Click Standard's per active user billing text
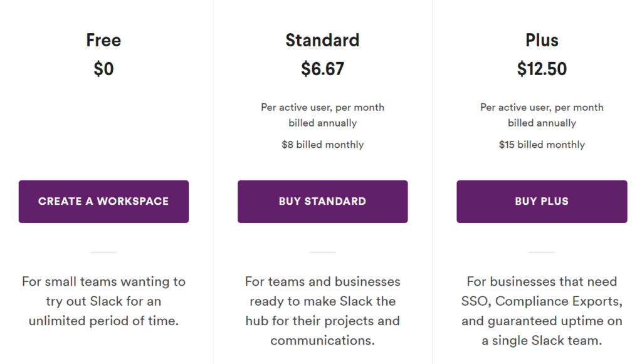This screenshot has height=364, width=642. tap(323, 115)
